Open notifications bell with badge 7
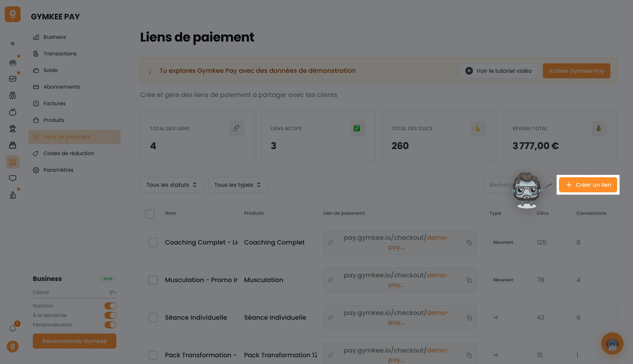This screenshot has width=633, height=364. click(x=13, y=328)
